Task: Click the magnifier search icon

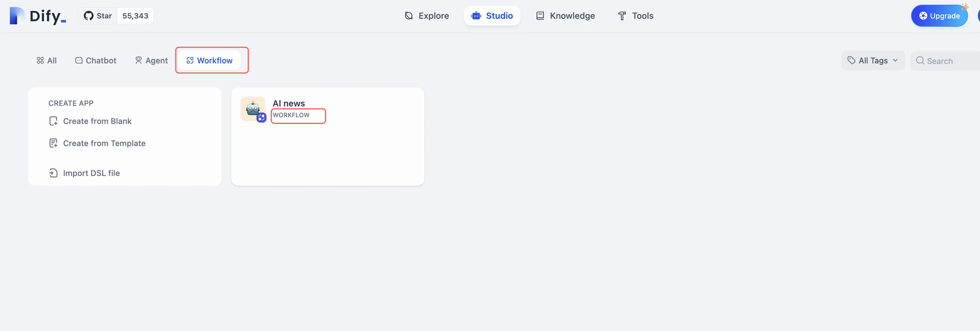Action: coord(920,60)
